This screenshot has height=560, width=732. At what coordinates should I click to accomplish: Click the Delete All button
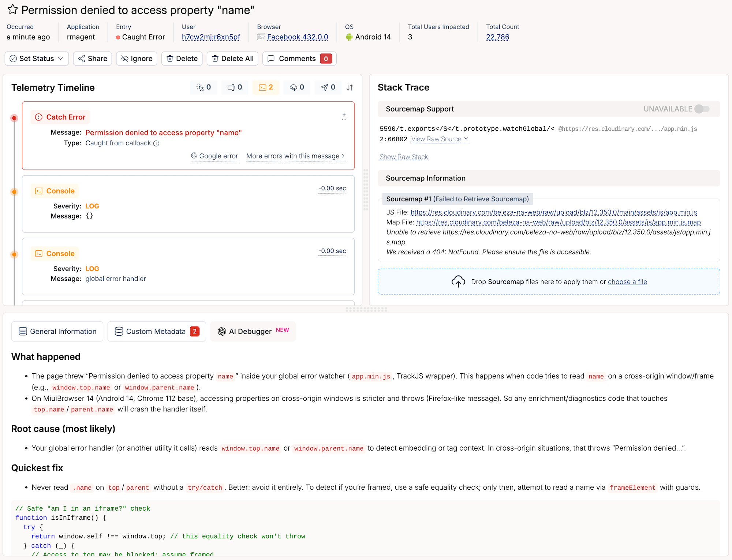click(232, 59)
